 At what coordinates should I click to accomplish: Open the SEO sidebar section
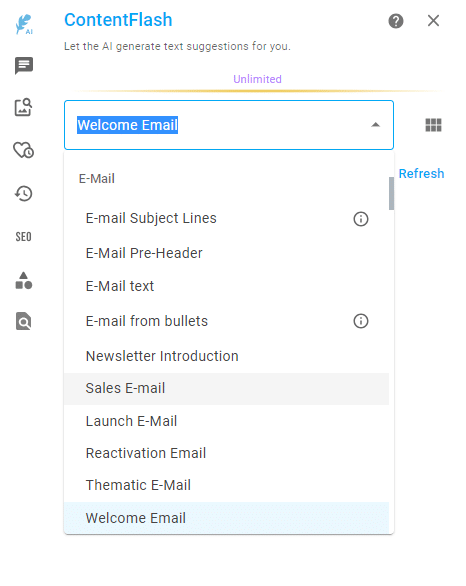point(23,237)
